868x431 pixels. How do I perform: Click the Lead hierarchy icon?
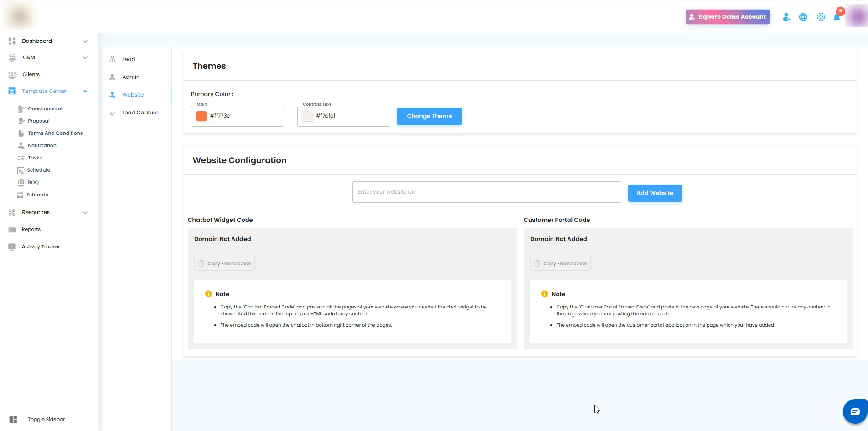point(113,59)
